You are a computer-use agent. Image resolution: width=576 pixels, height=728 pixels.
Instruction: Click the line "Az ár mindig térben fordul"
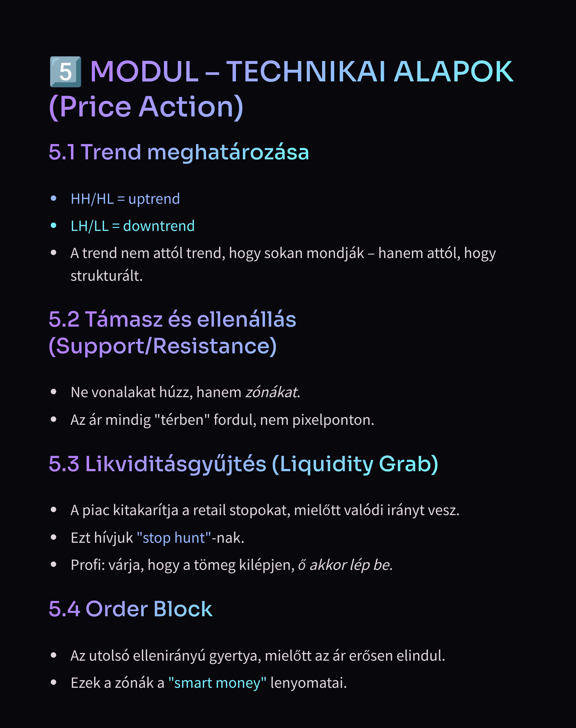[x=222, y=420]
